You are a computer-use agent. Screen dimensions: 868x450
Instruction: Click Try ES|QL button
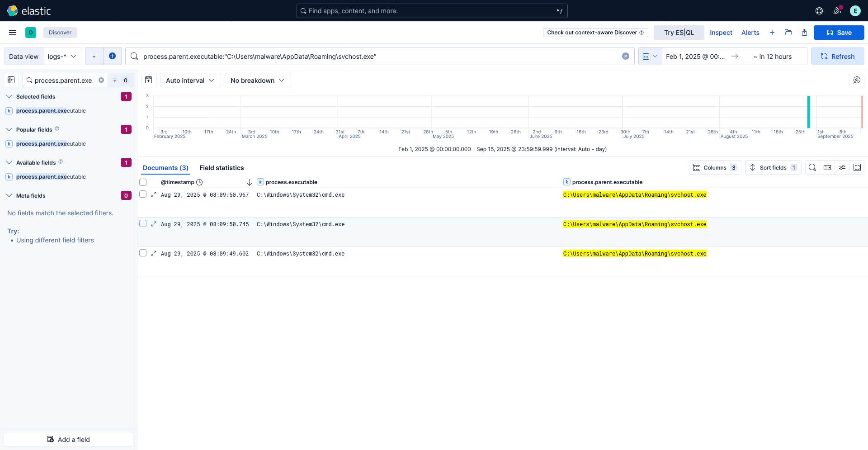pyautogui.click(x=679, y=33)
